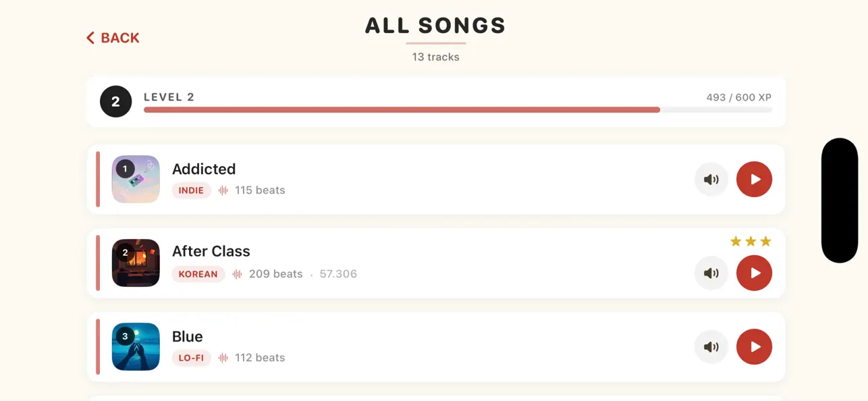The height and width of the screenshot is (401, 868).
Task: Preview audio for Addicted
Action: point(711,180)
